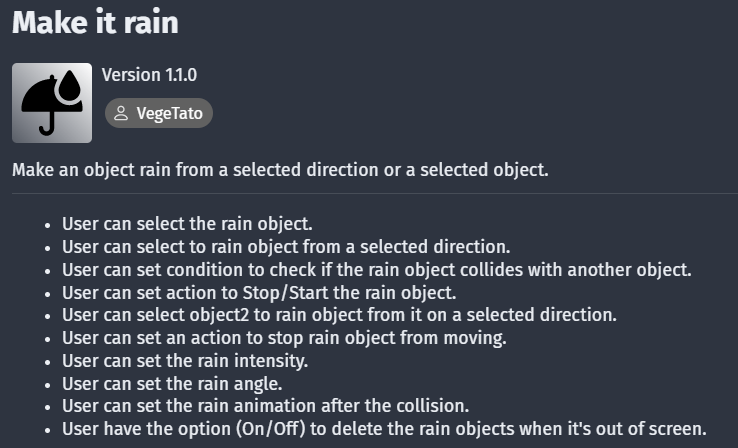Image resolution: width=738 pixels, height=448 pixels.
Task: Click the extension short description text
Action: (x=280, y=169)
